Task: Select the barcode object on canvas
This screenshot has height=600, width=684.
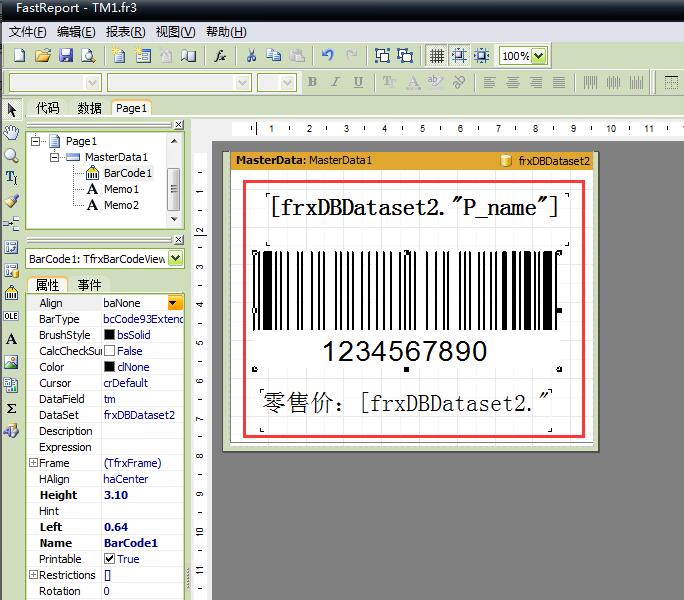Action: tap(406, 310)
